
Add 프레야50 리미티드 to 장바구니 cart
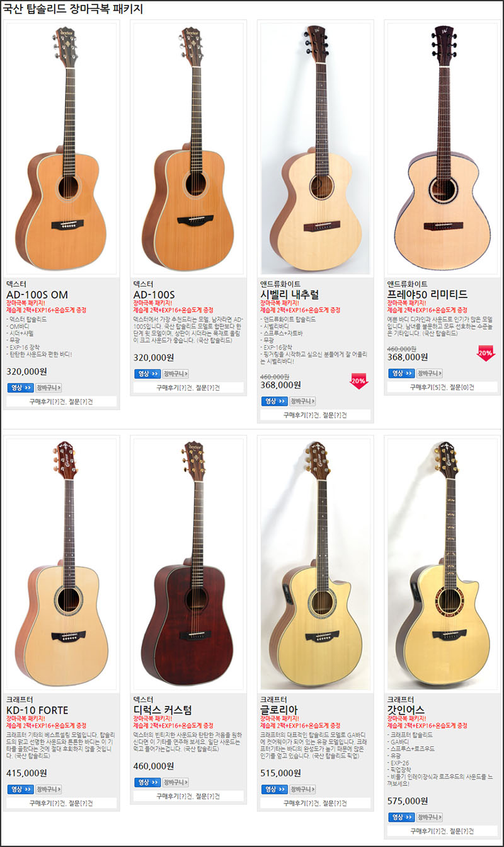[430, 373]
